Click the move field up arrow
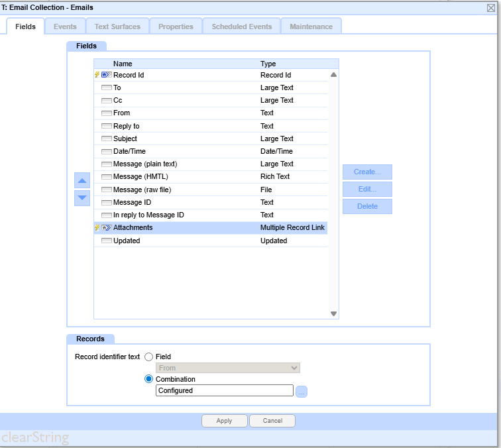The image size is (501, 448). pyautogui.click(x=82, y=180)
